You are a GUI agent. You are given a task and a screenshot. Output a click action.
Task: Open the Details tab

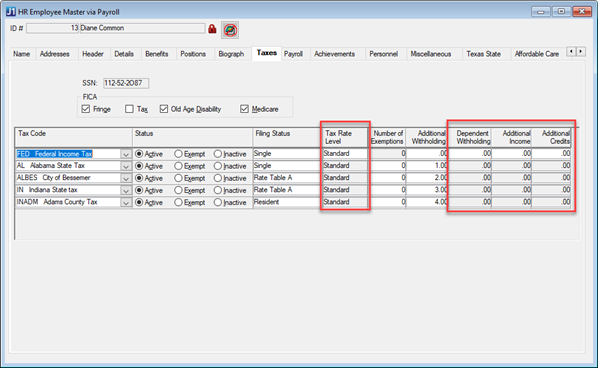point(124,54)
